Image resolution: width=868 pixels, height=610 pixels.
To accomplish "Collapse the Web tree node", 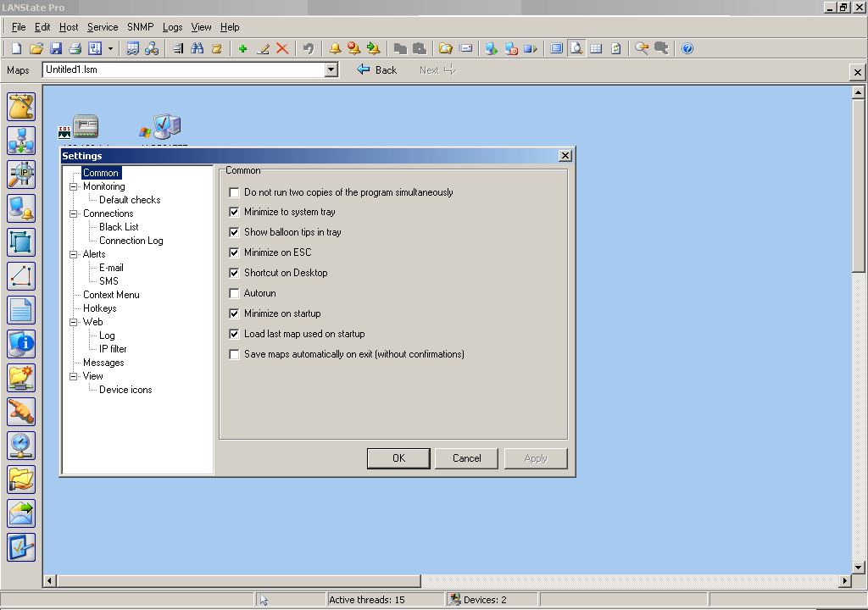I will 73,322.
